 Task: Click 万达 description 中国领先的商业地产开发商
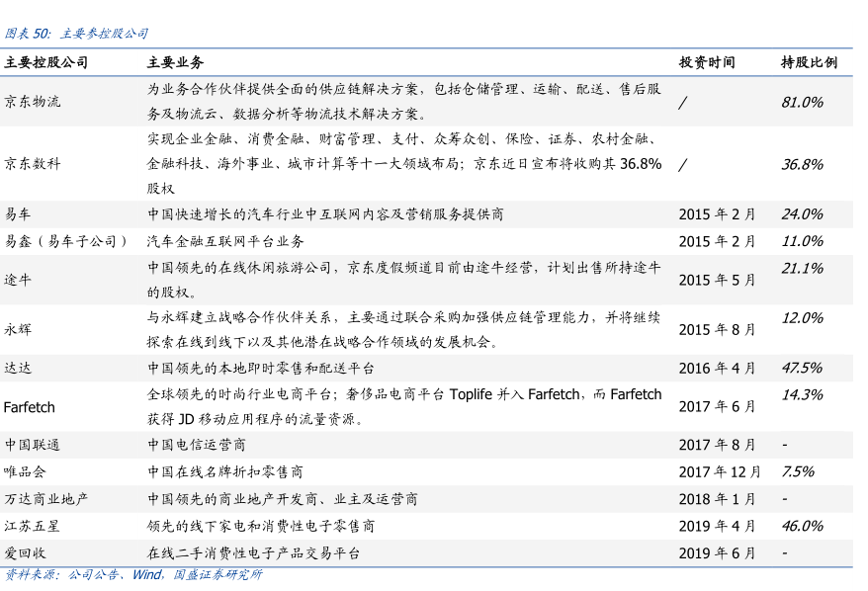coord(283,499)
